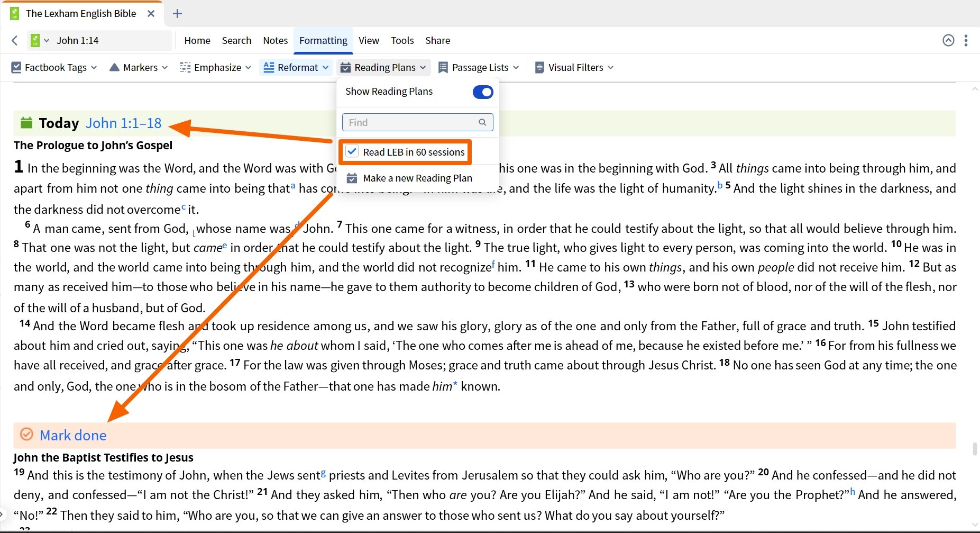Click the Markers triangle icon
980x533 pixels.
[x=114, y=67]
